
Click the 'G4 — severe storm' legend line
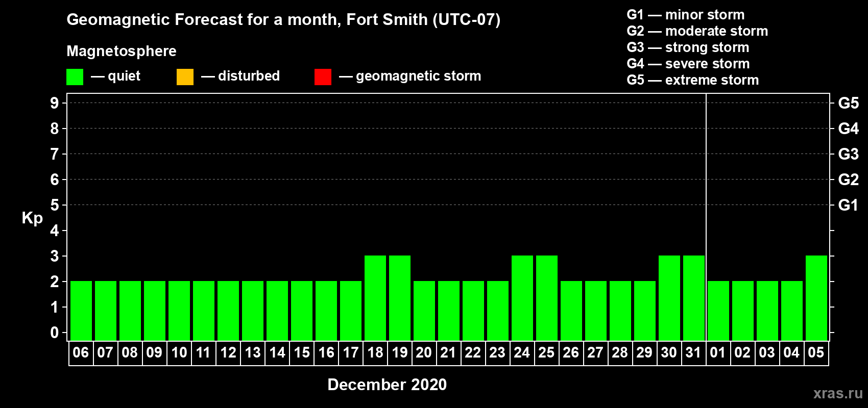pos(688,64)
